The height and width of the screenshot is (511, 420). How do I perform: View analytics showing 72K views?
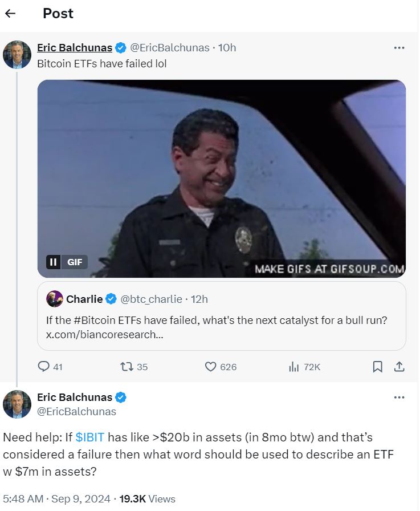click(x=294, y=367)
